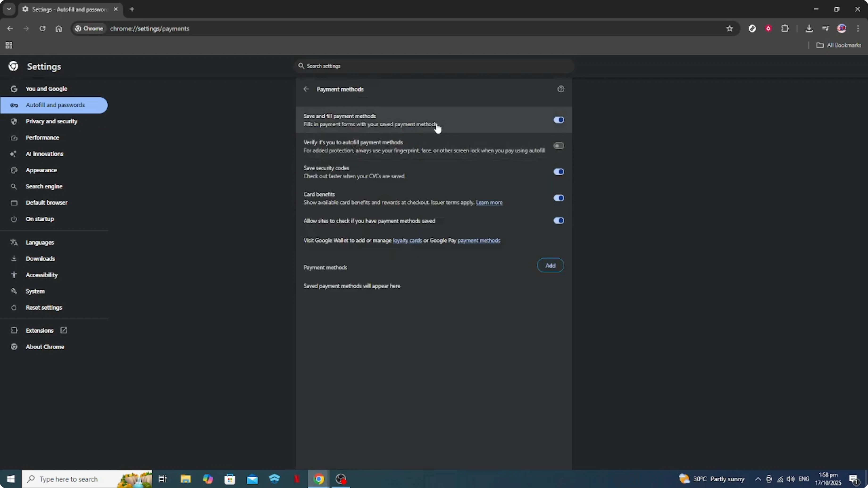The image size is (868, 488).
Task: Open clock showing 1:58 pm
Action: pyautogui.click(x=828, y=479)
